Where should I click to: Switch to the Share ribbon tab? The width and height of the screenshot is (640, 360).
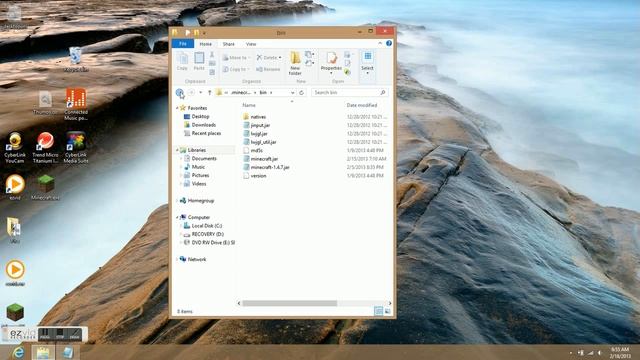click(229, 44)
